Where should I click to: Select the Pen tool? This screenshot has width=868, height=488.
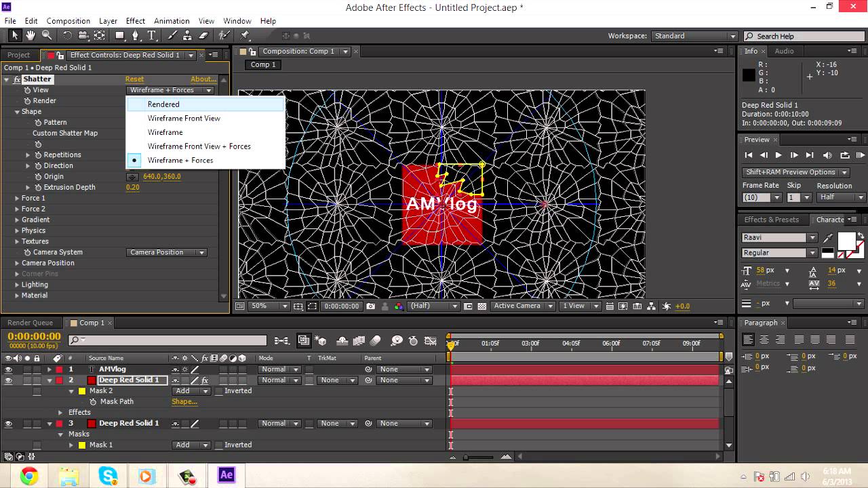click(136, 36)
